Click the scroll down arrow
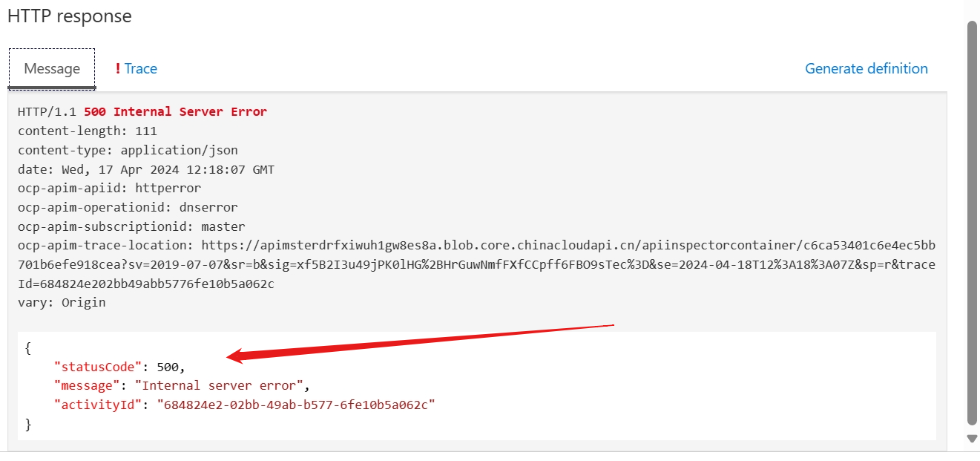980x461 pixels. 971,439
